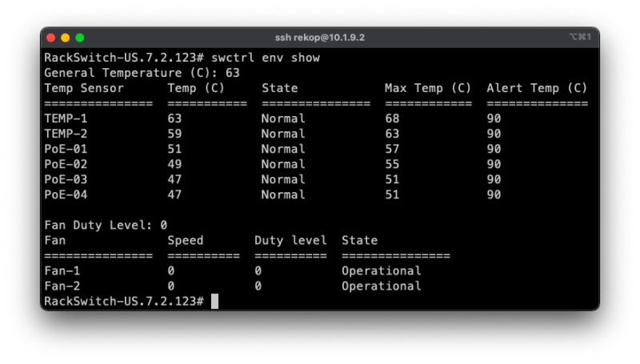Click the ⌥⌘1 shortcut indicator
The width and height of the screenshot is (640, 364).
[580, 37]
